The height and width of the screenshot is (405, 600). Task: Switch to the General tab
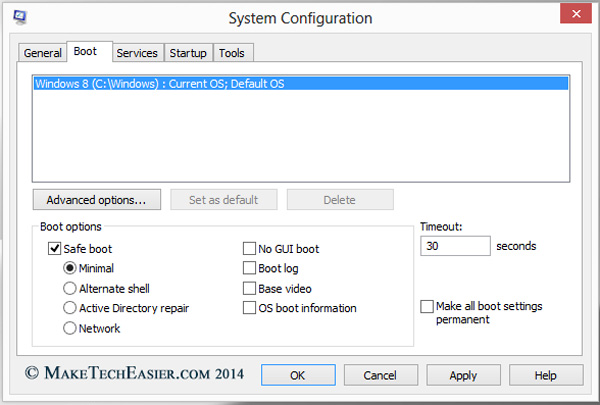43,52
